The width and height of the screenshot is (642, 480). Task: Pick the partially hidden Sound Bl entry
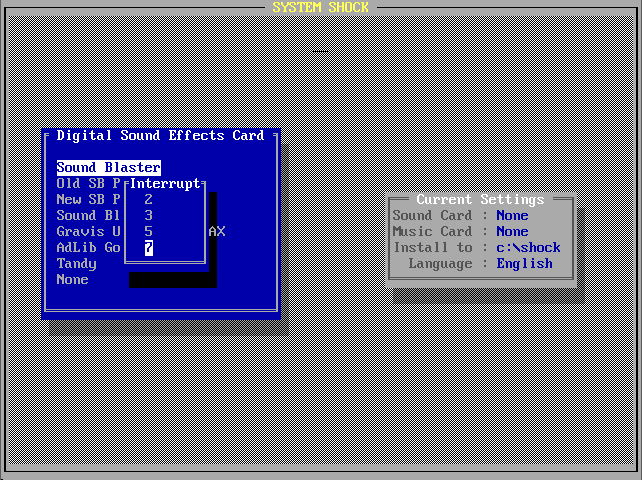[89, 216]
